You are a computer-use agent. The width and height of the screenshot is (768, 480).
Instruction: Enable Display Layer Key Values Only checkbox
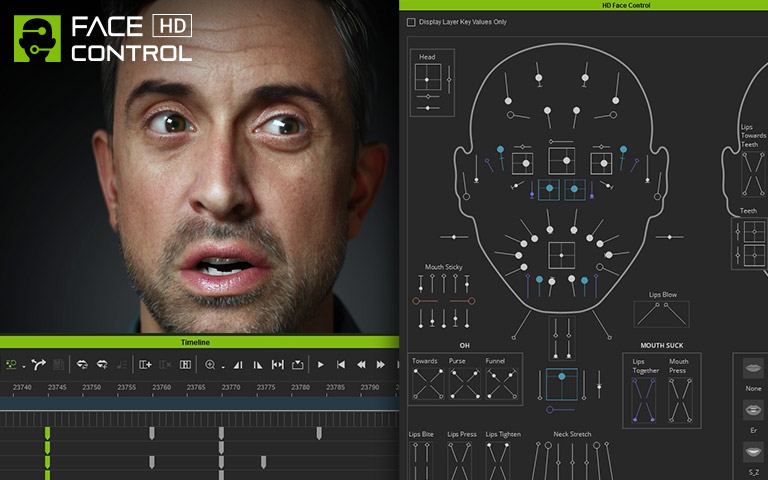point(411,22)
